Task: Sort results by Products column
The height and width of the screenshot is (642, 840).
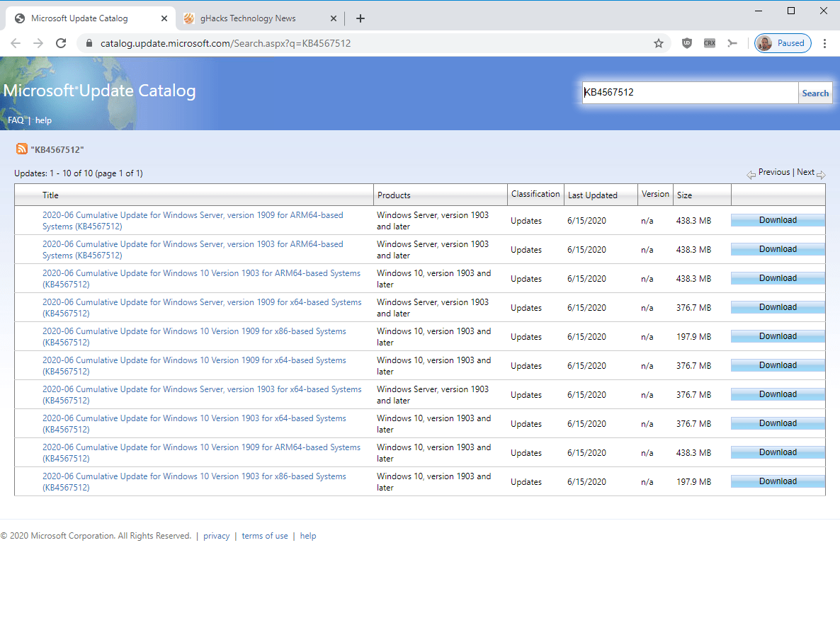Action: click(394, 195)
